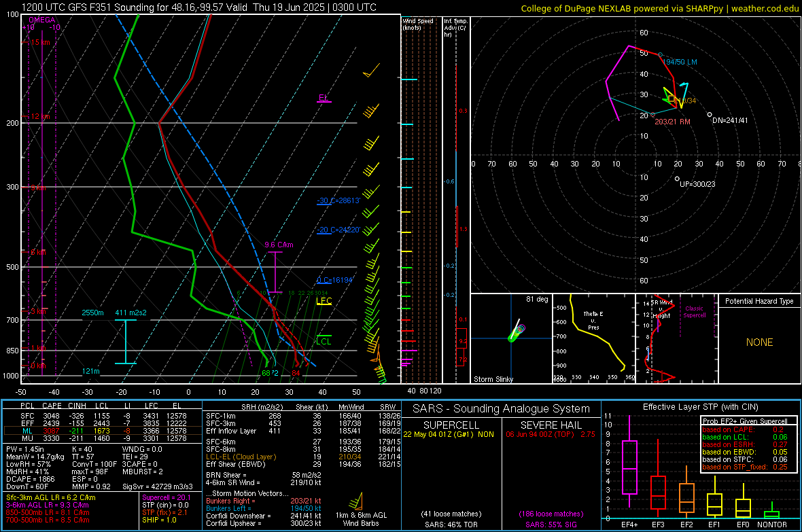Click the 'Bunkers Left = 194/50 kt' line

(x=264, y=508)
